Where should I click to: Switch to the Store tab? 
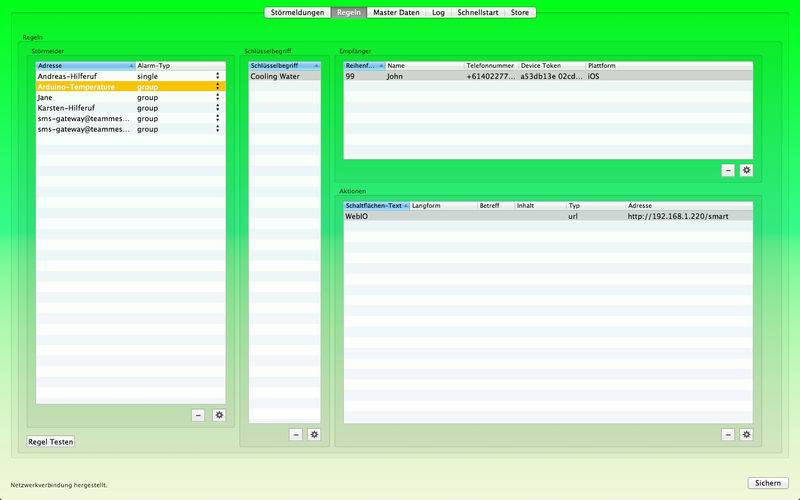(520, 12)
